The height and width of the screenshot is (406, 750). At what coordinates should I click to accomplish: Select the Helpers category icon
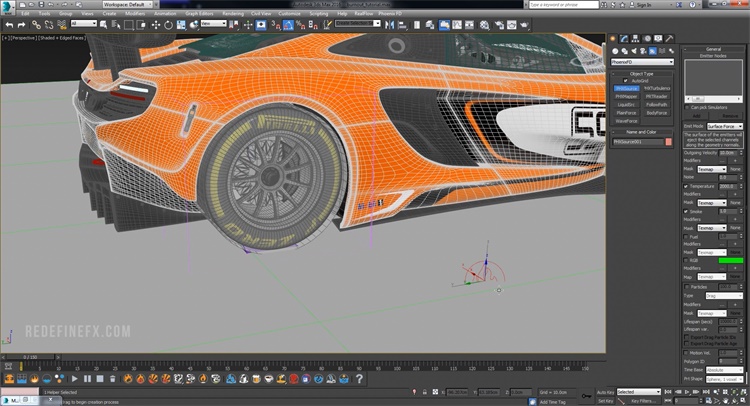tap(652, 51)
